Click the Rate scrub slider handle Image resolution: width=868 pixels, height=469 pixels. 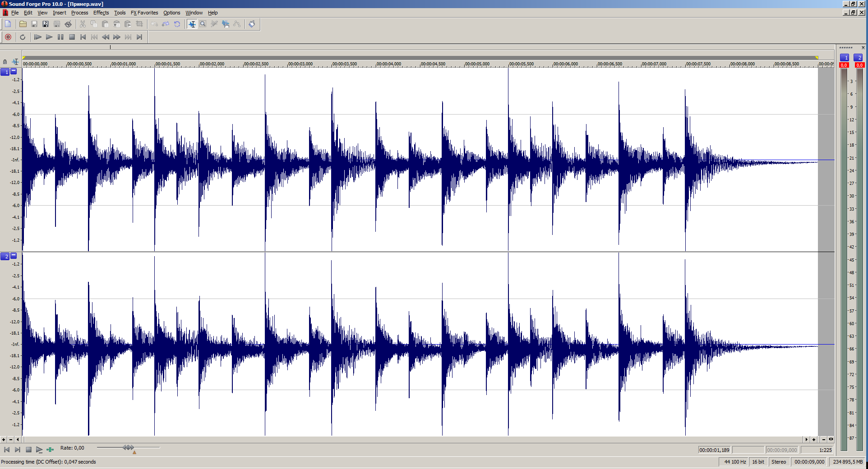pyautogui.click(x=128, y=447)
